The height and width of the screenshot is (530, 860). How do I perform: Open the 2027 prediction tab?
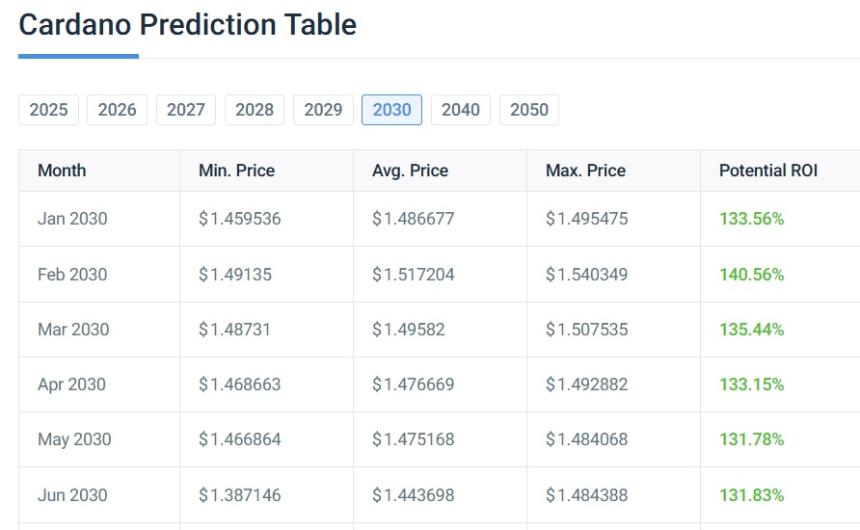[x=186, y=110]
